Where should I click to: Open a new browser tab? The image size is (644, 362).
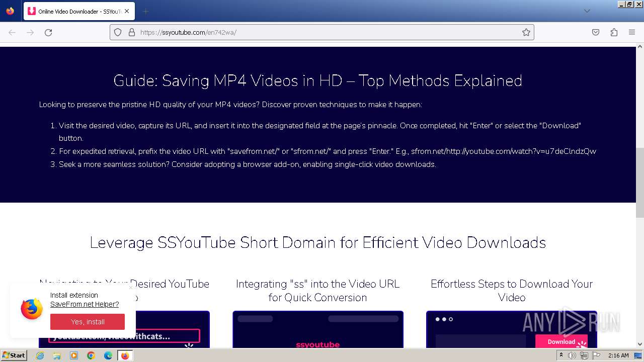click(x=145, y=11)
